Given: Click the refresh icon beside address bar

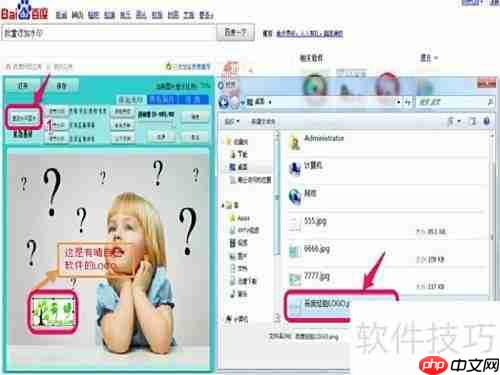Looking at the screenshot, I should pyautogui.click(x=408, y=102).
